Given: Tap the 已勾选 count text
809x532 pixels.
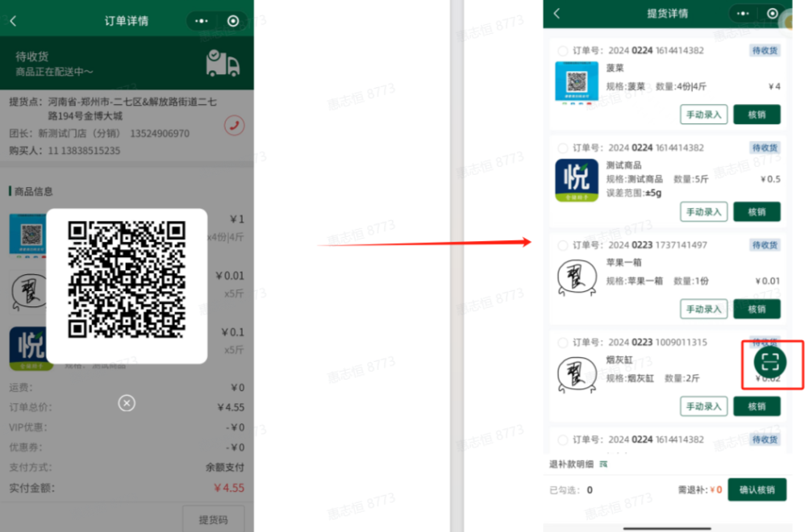Looking at the screenshot, I should [571, 490].
